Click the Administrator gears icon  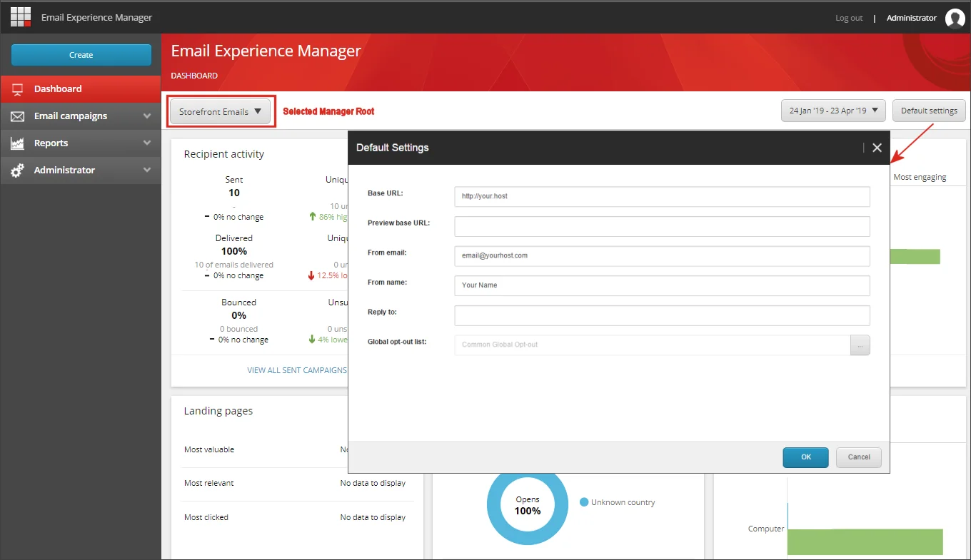(x=19, y=170)
